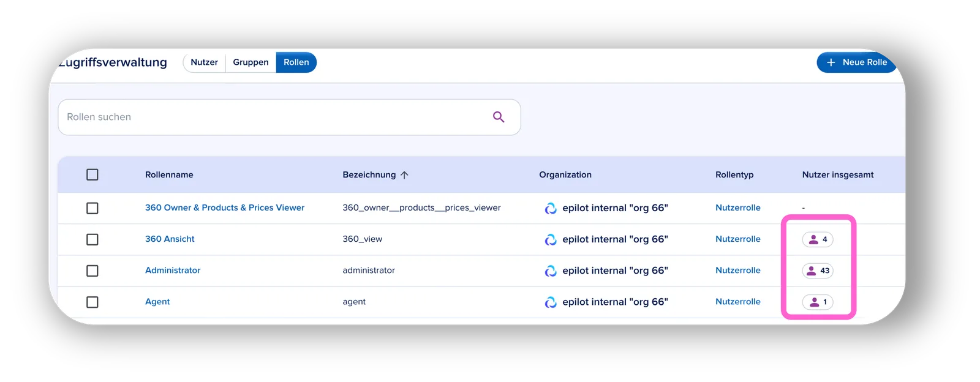Image resolution: width=980 pixels, height=382 pixels.
Task: Click the Rollen suchen search field
Action: point(289,117)
